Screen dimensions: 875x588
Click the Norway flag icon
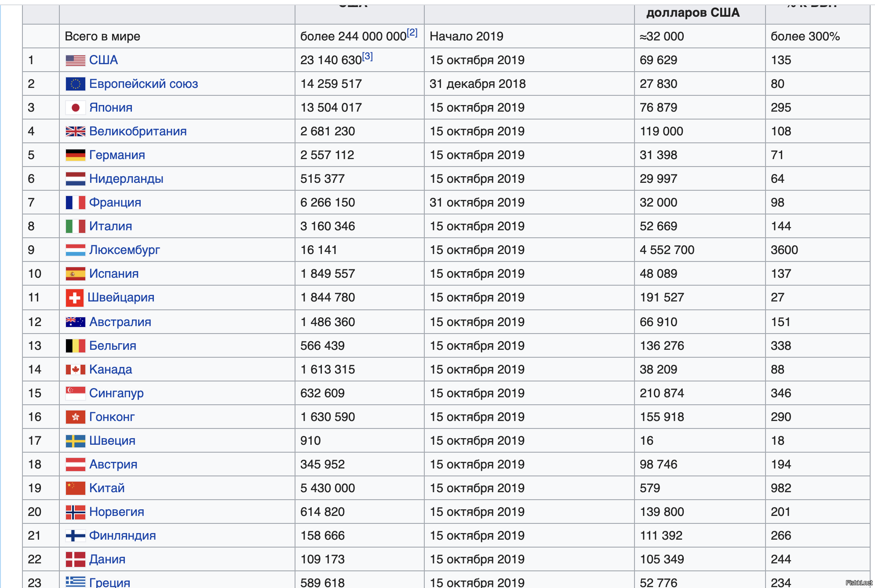tap(75, 512)
